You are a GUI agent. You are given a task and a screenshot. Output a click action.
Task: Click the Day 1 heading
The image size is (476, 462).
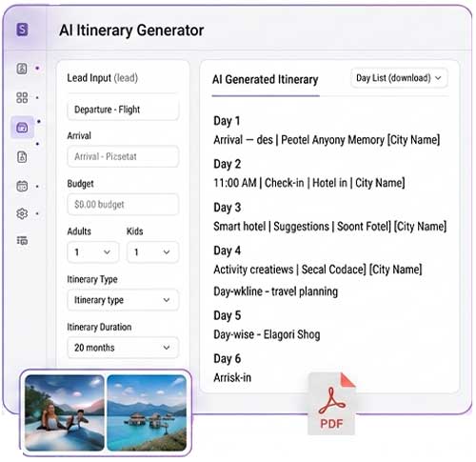[x=227, y=121]
